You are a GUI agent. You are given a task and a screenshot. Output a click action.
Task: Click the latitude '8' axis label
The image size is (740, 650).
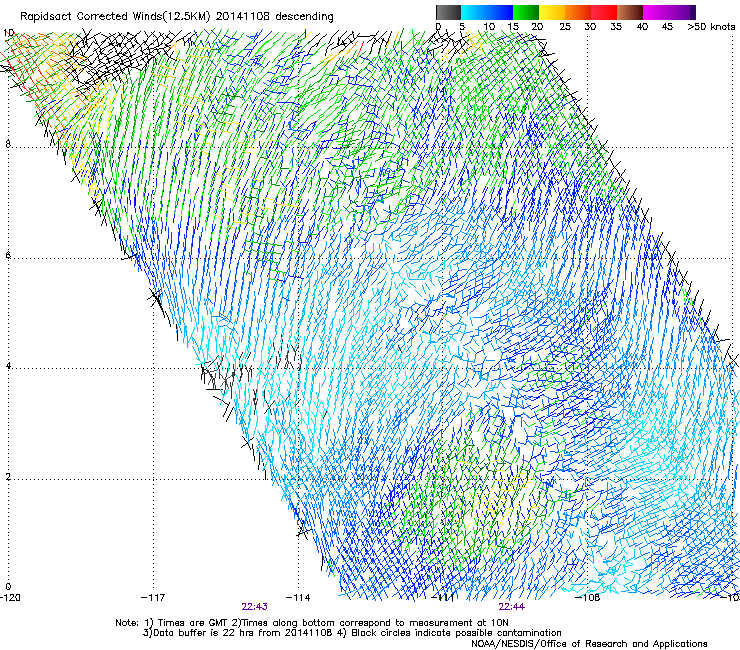8,144
